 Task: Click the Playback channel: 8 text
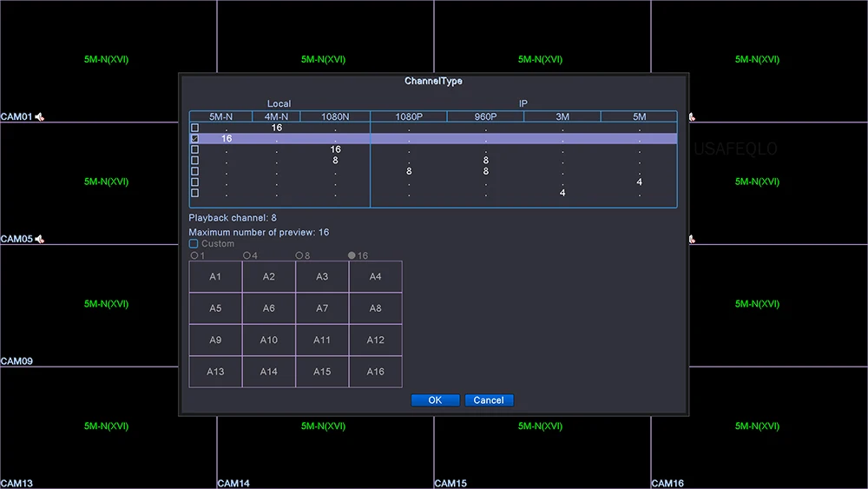(233, 218)
